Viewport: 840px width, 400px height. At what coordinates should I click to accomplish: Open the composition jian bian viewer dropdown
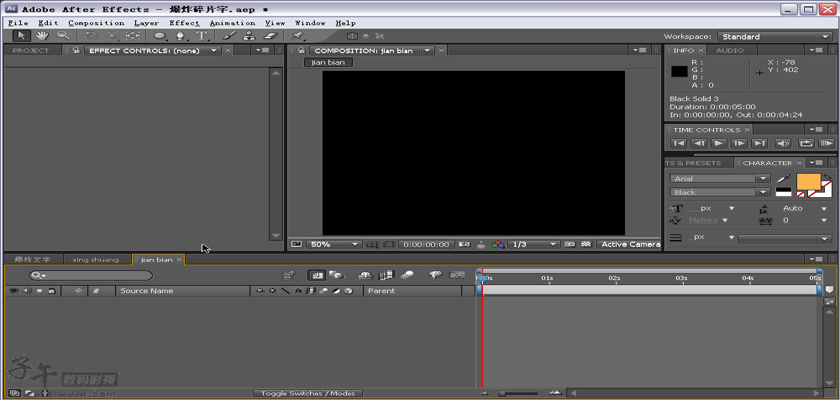[427, 50]
